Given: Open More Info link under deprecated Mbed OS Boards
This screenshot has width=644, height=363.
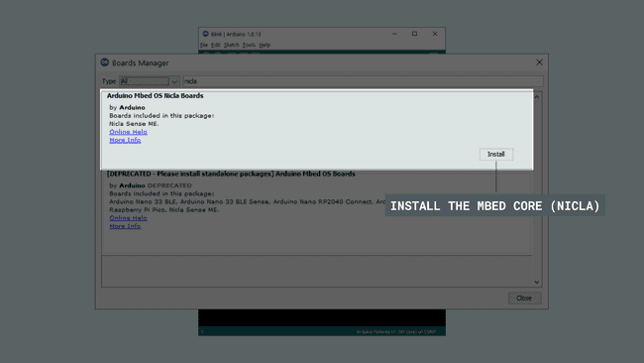Looking at the screenshot, I should (x=125, y=226).
